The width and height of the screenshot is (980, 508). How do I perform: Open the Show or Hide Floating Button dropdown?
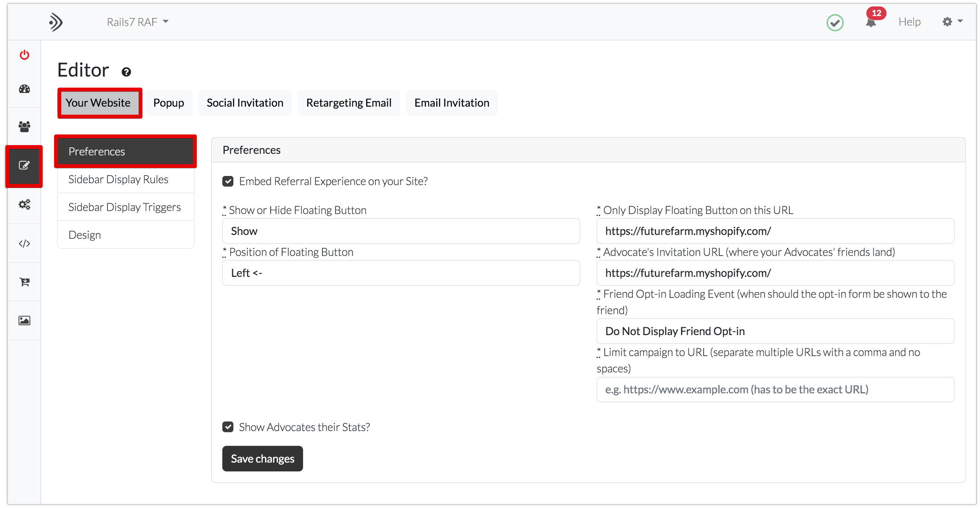401,231
